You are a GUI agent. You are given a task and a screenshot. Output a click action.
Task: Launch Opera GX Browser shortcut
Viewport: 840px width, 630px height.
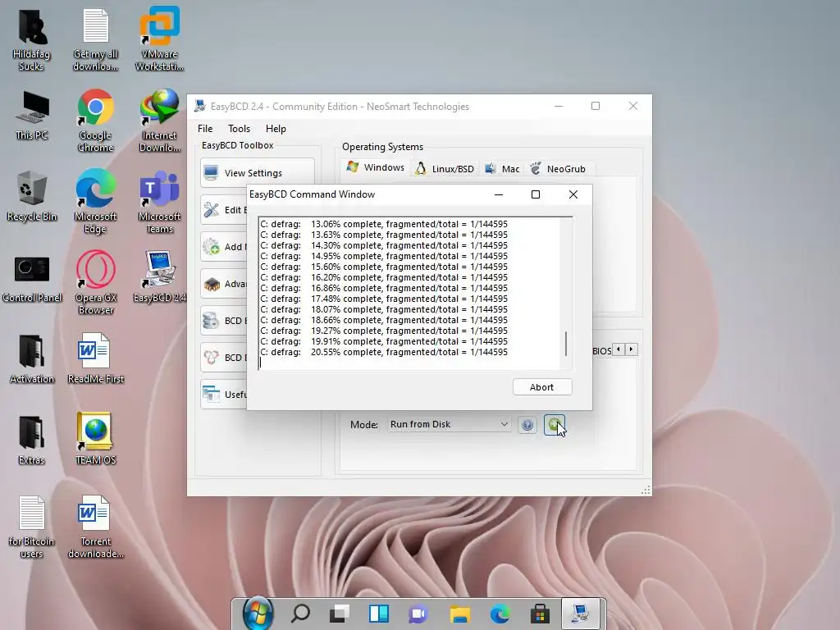pos(95,283)
